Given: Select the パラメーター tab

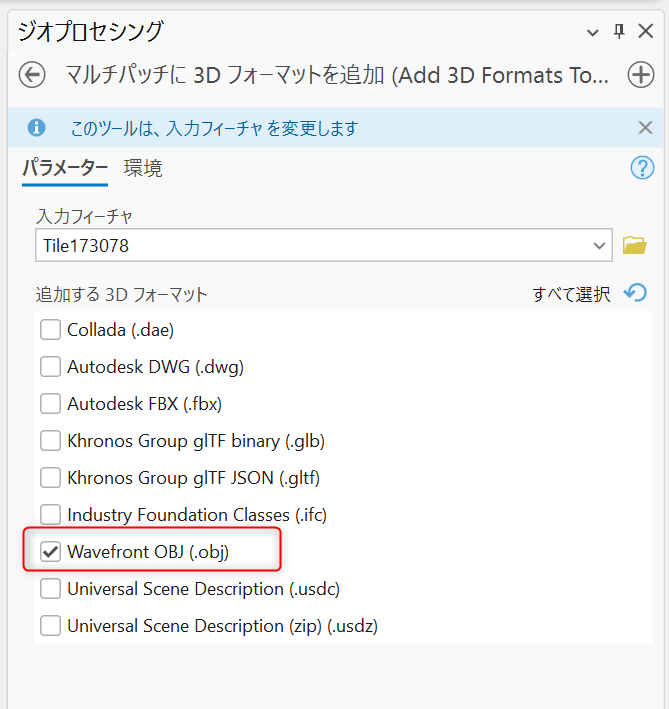Looking at the screenshot, I should tap(65, 169).
